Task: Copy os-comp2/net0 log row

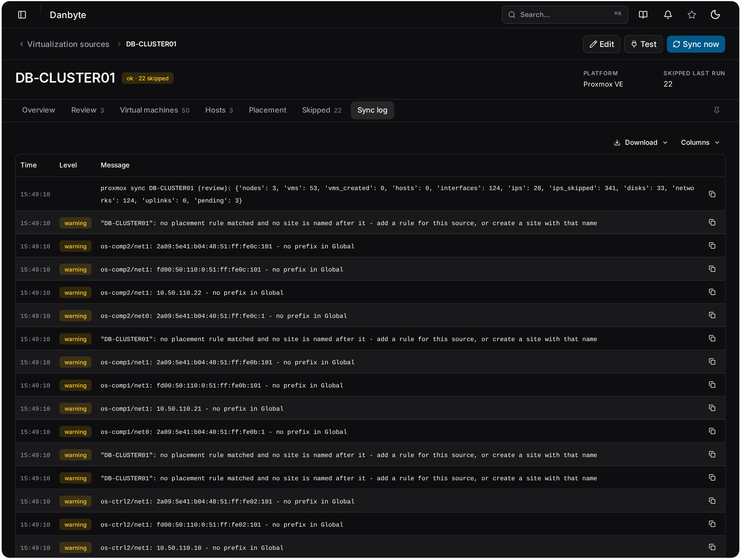Action: pos(712,315)
